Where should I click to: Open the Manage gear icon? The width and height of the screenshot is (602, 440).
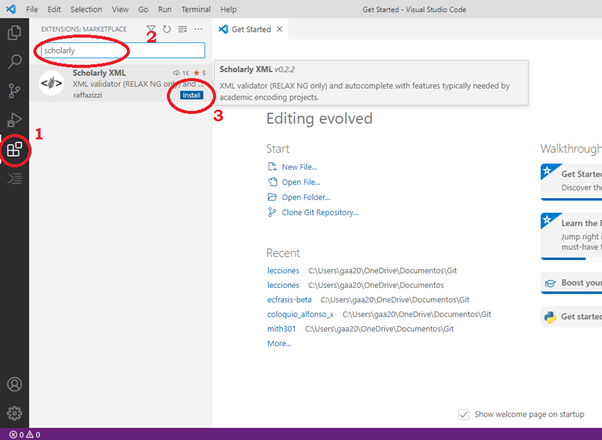click(14, 413)
